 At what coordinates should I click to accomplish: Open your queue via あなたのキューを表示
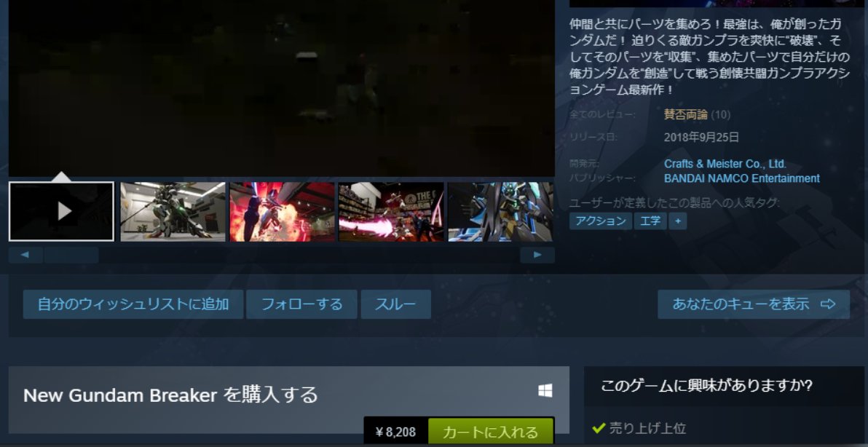point(754,304)
